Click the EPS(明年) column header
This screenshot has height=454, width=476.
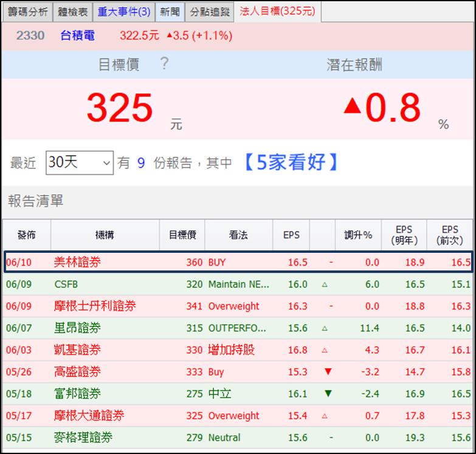pos(404,235)
